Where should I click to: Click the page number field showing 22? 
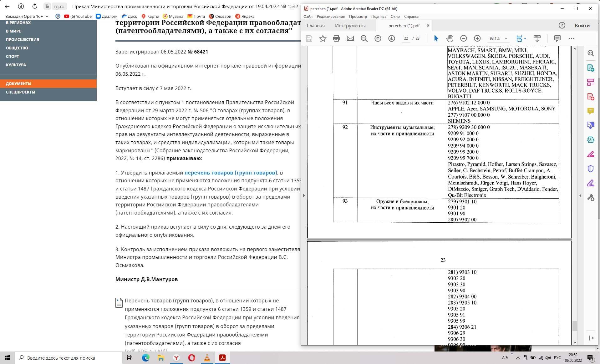coord(406,38)
